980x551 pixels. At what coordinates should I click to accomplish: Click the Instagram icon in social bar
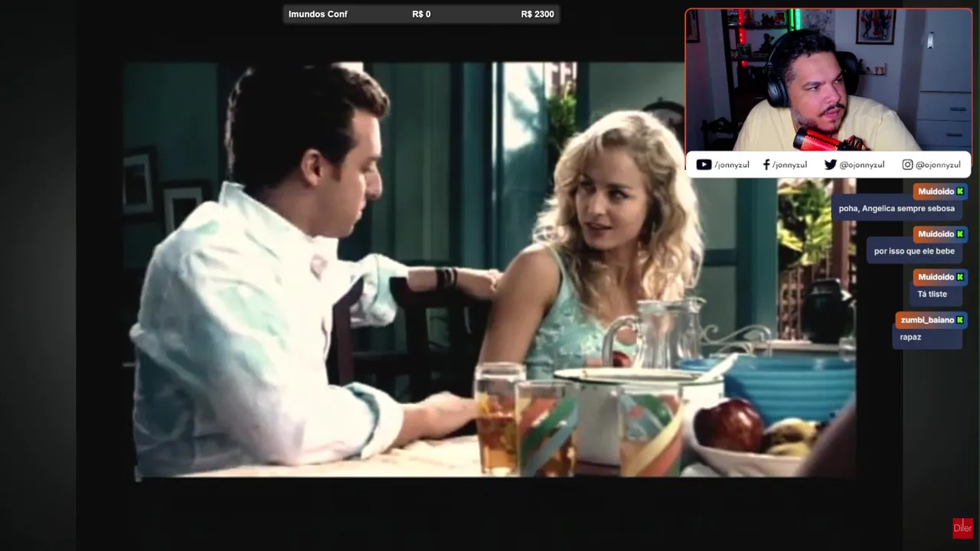tap(907, 165)
